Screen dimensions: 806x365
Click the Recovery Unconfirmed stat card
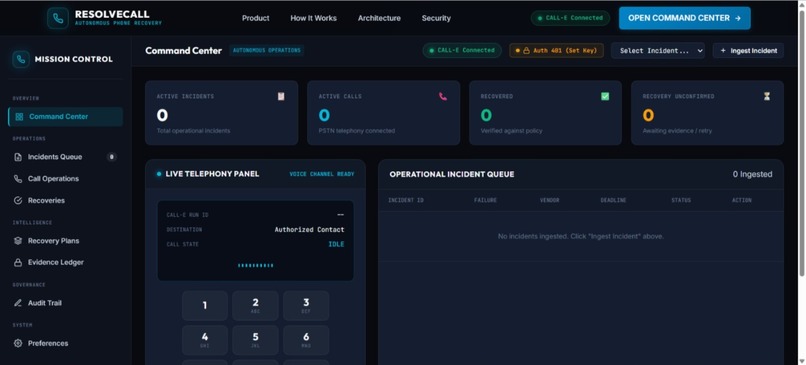[707, 113]
